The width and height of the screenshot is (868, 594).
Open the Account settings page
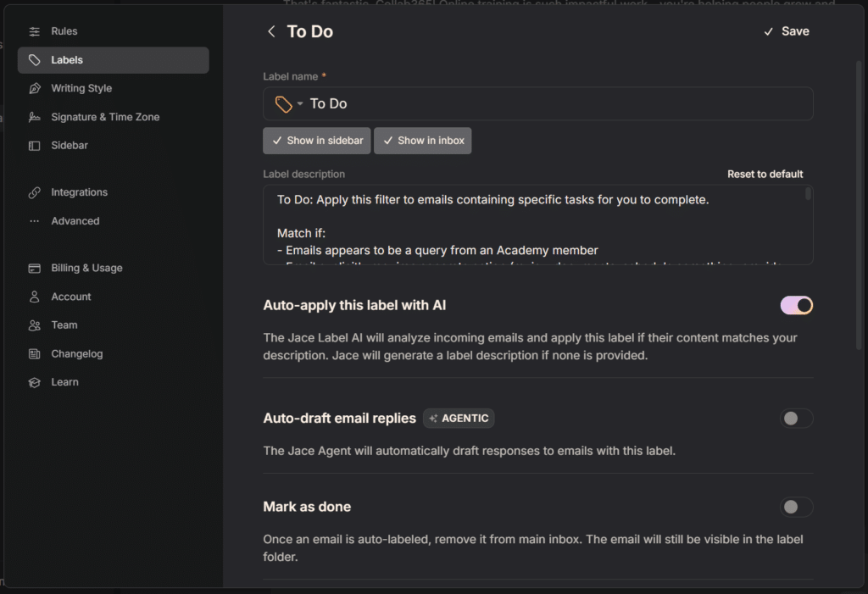tap(70, 297)
